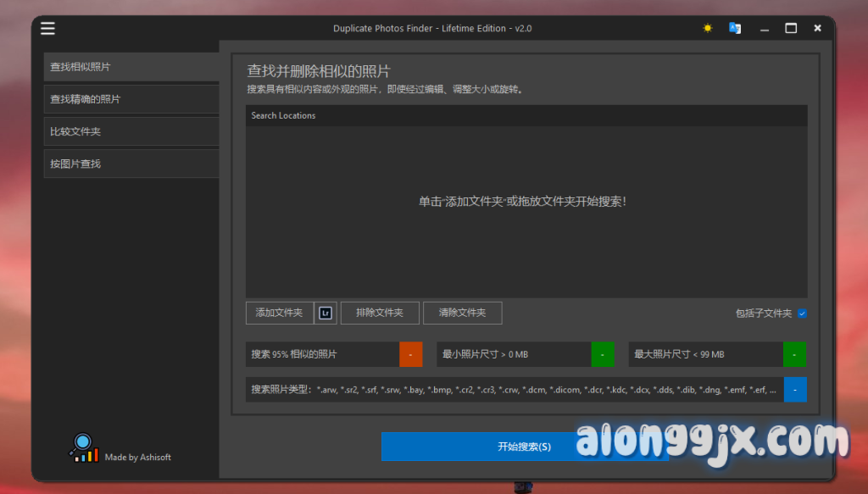Switch to 查找精确的照片 mode
The width and height of the screenshot is (868, 494).
coord(131,99)
